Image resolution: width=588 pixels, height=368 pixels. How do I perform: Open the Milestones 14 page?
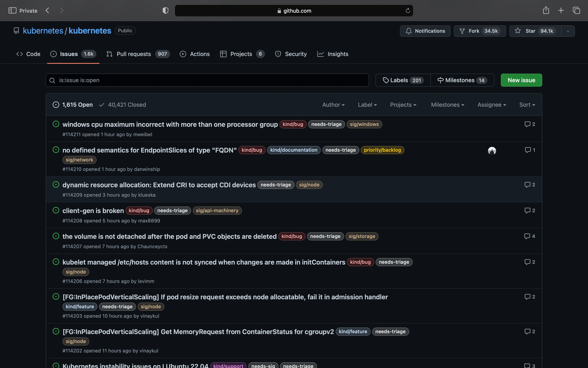point(462,80)
